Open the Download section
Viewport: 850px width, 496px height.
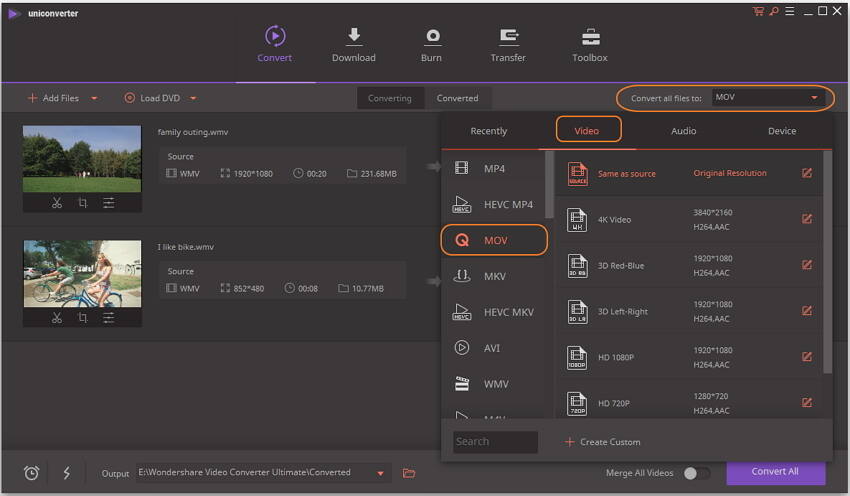[353, 44]
